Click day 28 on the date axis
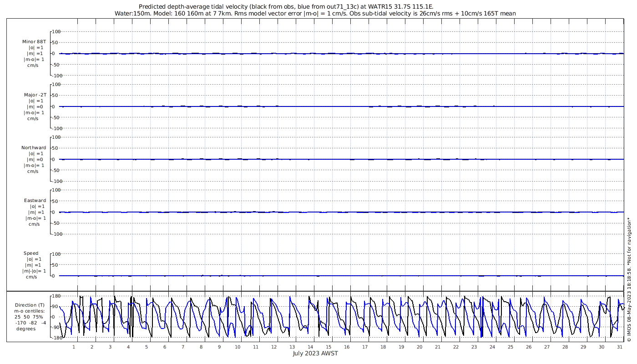 pos(565,347)
